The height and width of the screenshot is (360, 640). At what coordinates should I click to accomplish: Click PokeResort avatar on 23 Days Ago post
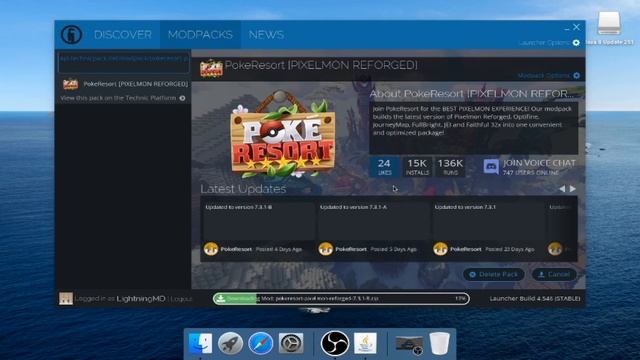(440, 249)
